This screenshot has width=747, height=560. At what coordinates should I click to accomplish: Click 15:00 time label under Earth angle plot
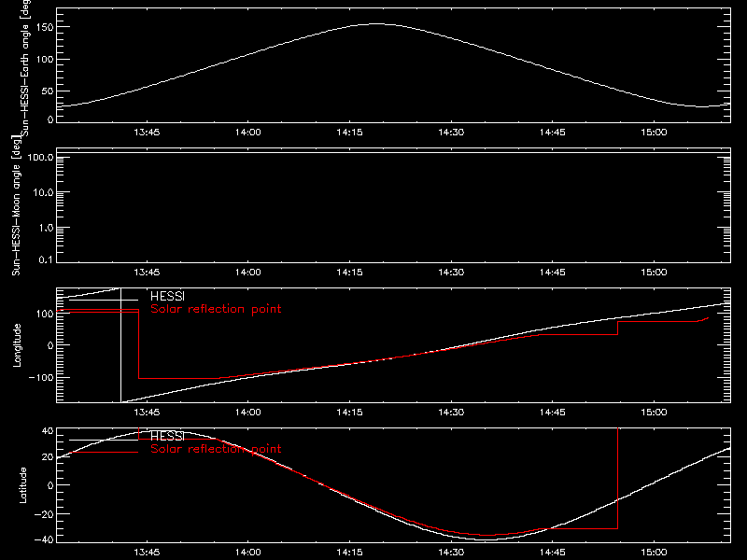coord(654,132)
